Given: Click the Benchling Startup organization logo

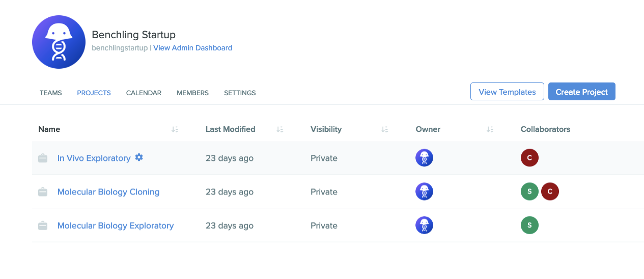Looking at the screenshot, I should pos(59,42).
